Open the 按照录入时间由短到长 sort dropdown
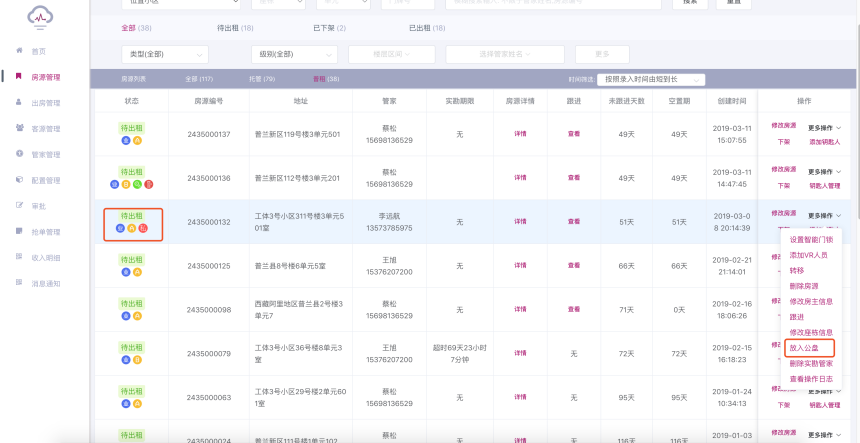 point(651,79)
